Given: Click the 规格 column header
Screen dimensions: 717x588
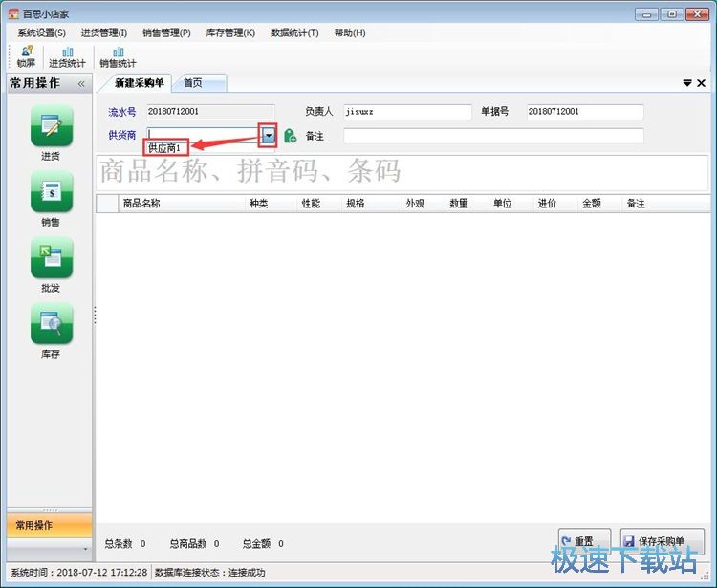Looking at the screenshot, I should point(372,204).
